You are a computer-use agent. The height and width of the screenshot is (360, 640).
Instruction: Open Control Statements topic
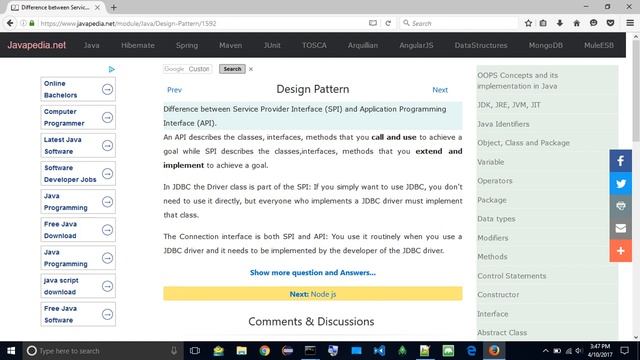[x=511, y=276]
